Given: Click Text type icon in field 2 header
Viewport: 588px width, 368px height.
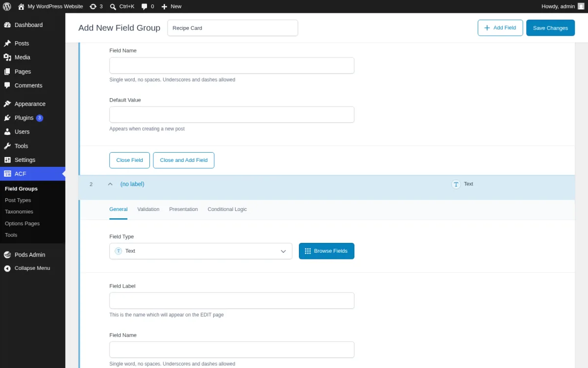Looking at the screenshot, I should [456, 184].
